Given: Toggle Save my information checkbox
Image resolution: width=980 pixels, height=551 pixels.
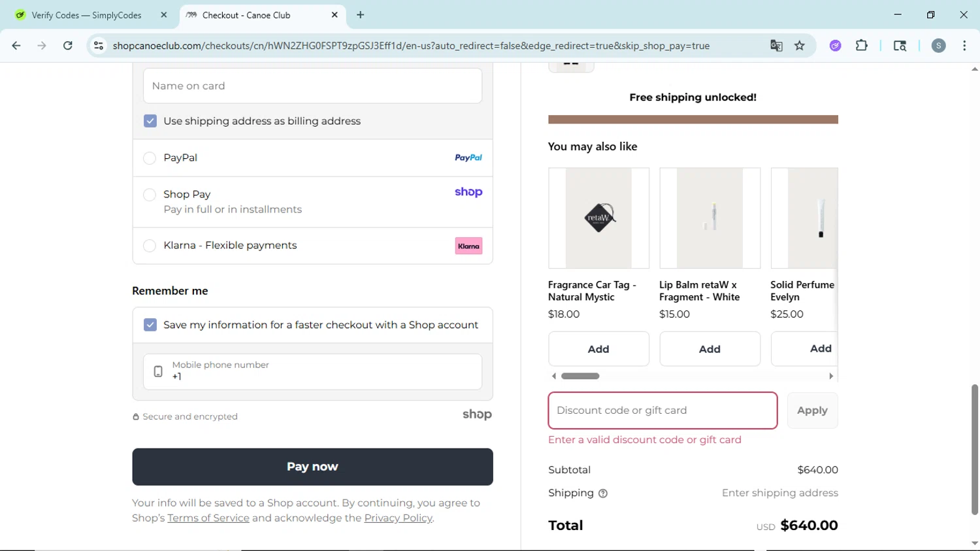Looking at the screenshot, I should point(150,325).
